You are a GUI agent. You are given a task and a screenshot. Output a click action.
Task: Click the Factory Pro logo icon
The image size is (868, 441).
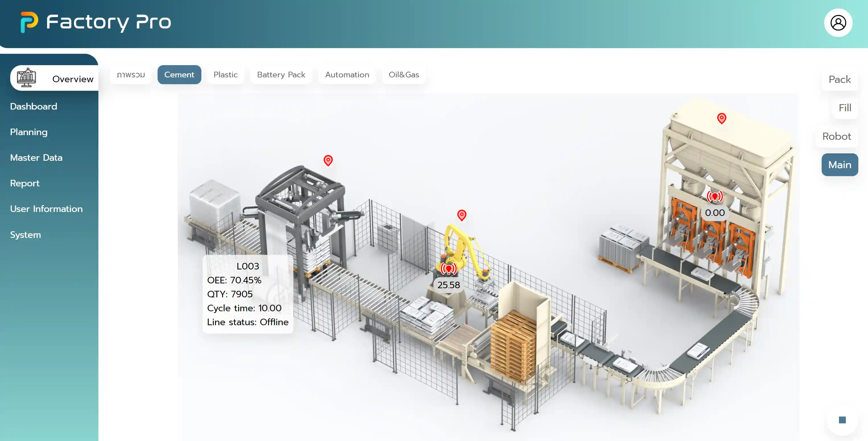tap(29, 22)
